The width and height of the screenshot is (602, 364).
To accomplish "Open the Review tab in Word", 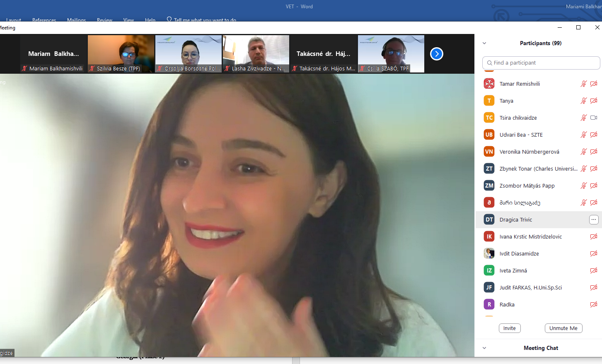I will pos(104,19).
